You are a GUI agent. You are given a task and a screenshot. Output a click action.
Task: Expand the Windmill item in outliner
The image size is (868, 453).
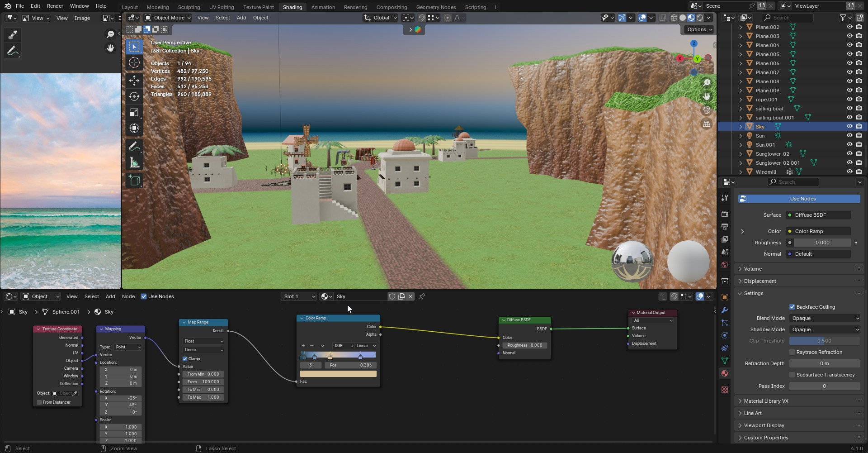(x=741, y=172)
